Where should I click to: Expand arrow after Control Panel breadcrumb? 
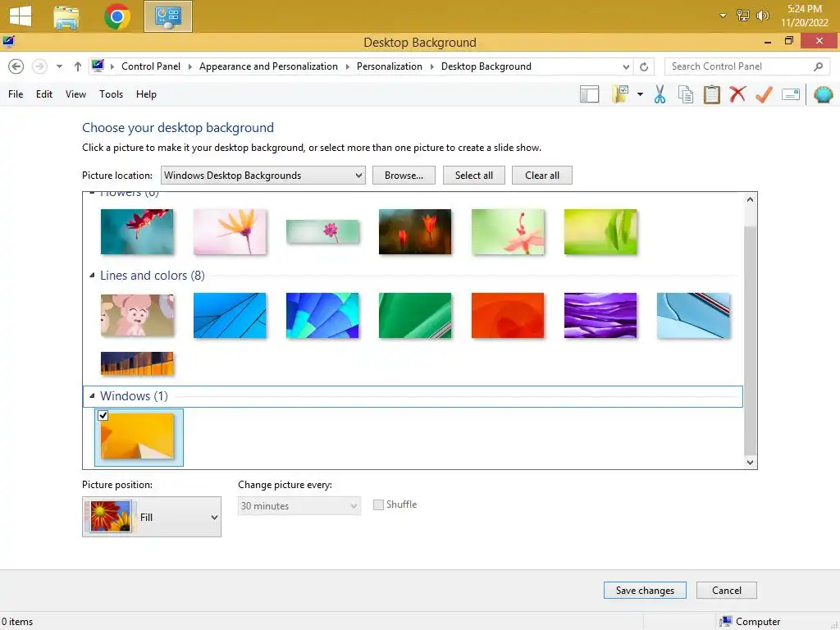(189, 66)
